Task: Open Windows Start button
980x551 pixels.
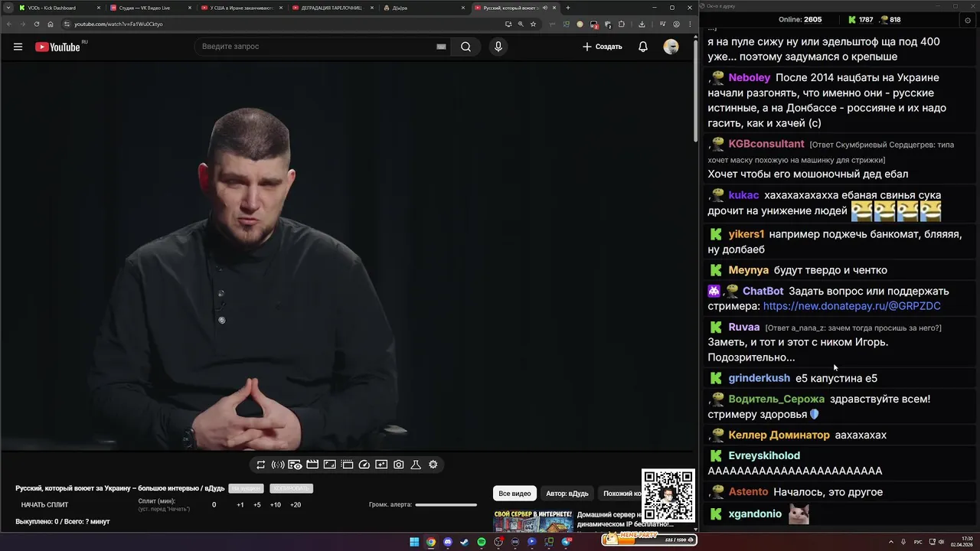Action: (x=414, y=542)
